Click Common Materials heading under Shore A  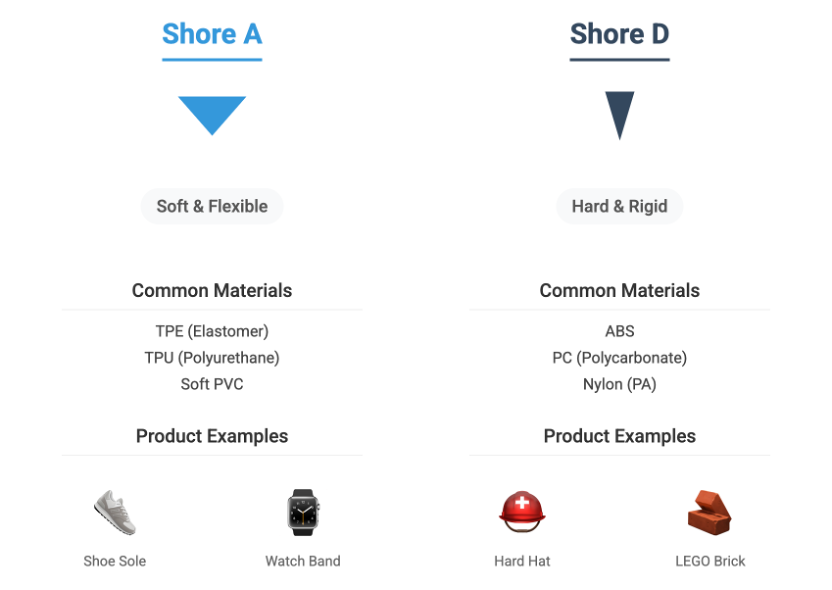(x=212, y=291)
